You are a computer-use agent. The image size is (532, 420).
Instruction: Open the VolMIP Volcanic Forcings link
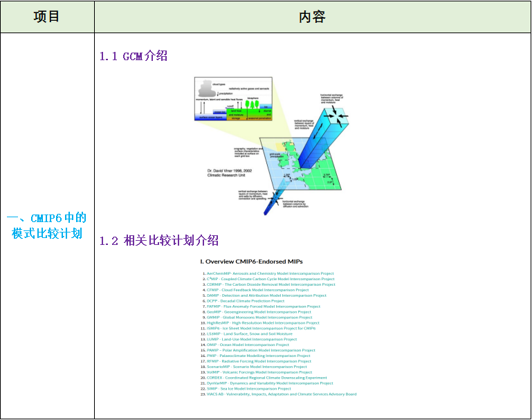[x=259, y=372]
